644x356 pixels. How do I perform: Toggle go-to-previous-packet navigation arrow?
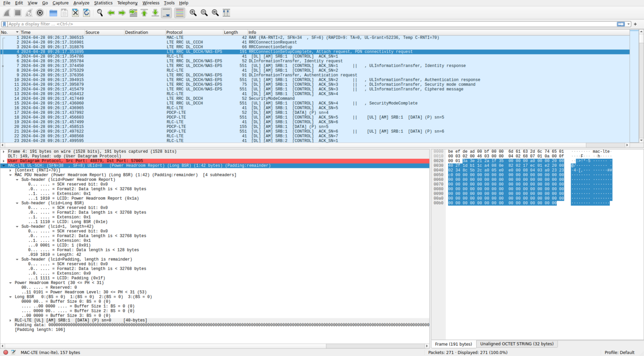[x=111, y=13]
